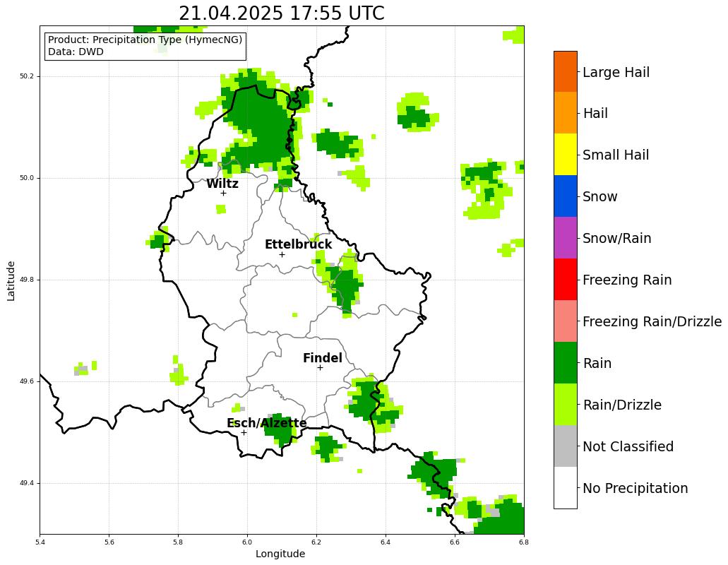Viewport: 728px width, 565px height.
Task: Click the 49.4 latitude tick label
Action: click(27, 483)
